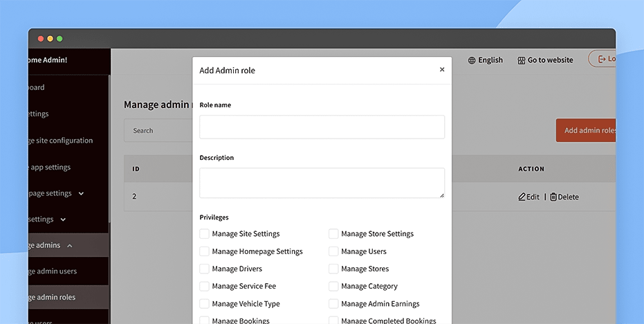This screenshot has height=324, width=644.
Task: Check the Manage Bookings checkbox
Action: (x=205, y=321)
